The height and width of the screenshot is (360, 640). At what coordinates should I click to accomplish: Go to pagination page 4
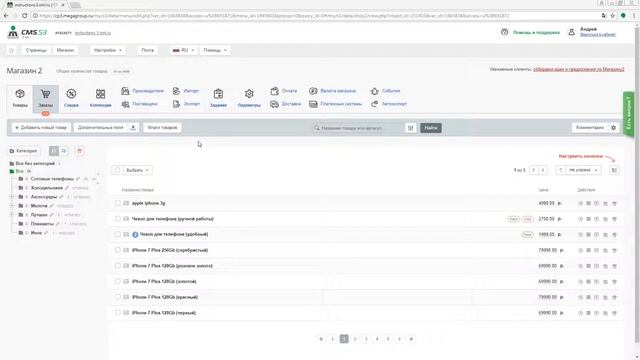(x=377, y=339)
